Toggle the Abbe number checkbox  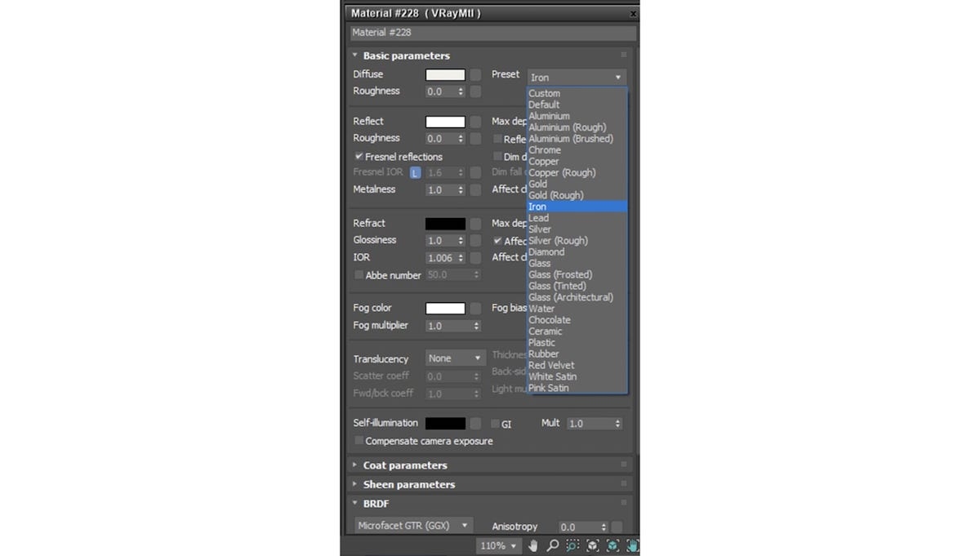pyautogui.click(x=359, y=275)
